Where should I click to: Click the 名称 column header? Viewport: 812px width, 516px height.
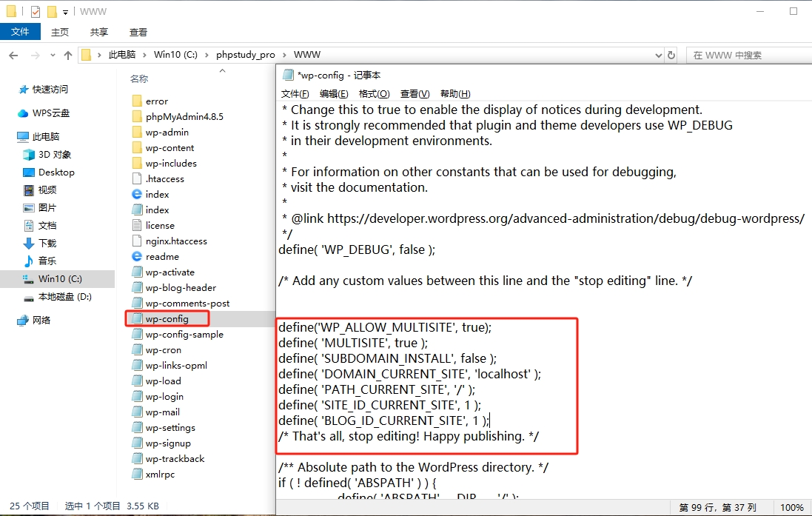tap(139, 78)
